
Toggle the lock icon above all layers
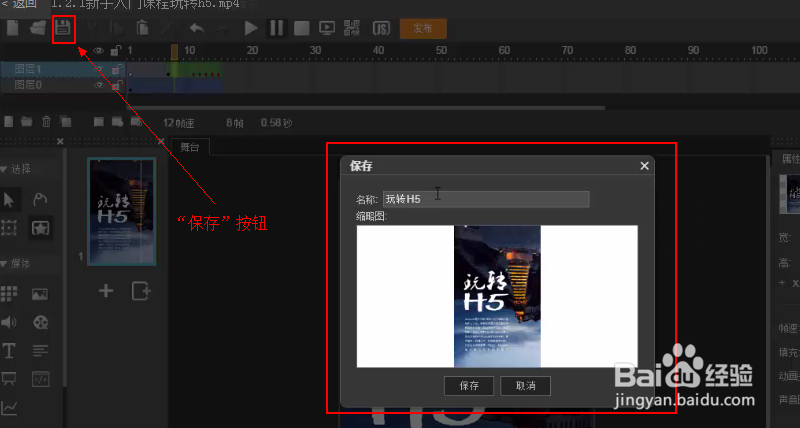(116, 51)
